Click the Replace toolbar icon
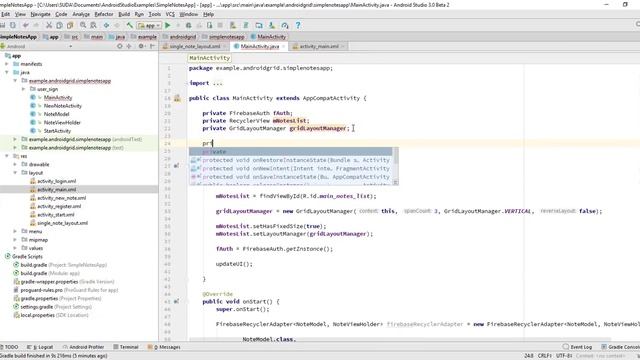This screenshot has width=640, height=360. (x=93, y=25)
